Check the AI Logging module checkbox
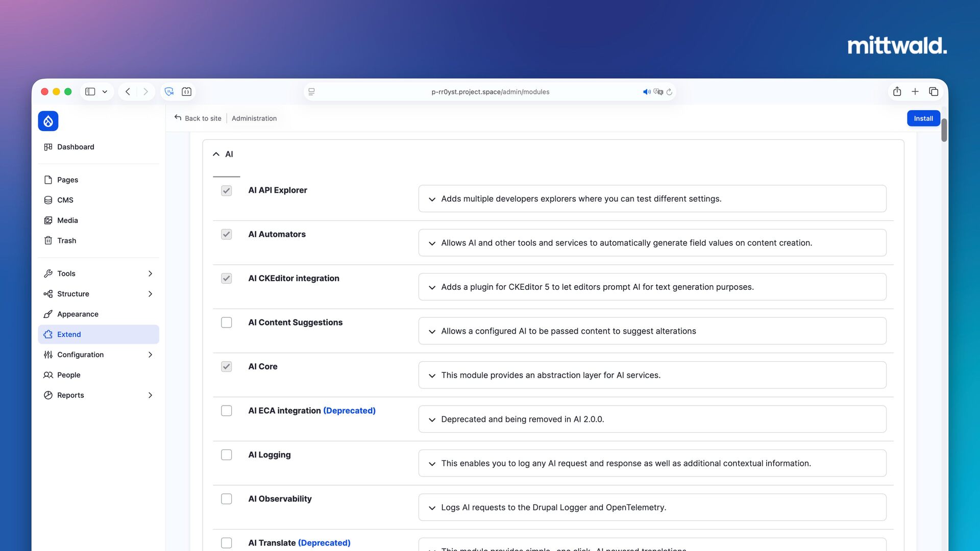 click(226, 455)
